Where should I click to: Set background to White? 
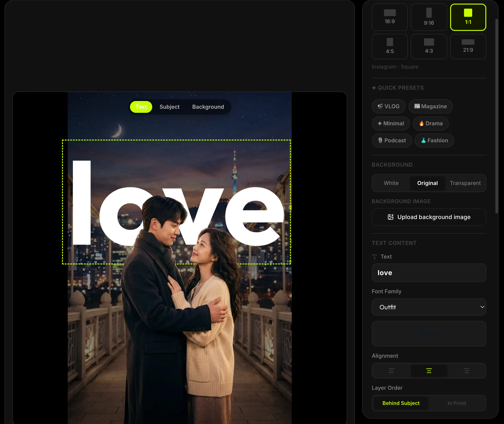[x=391, y=183]
